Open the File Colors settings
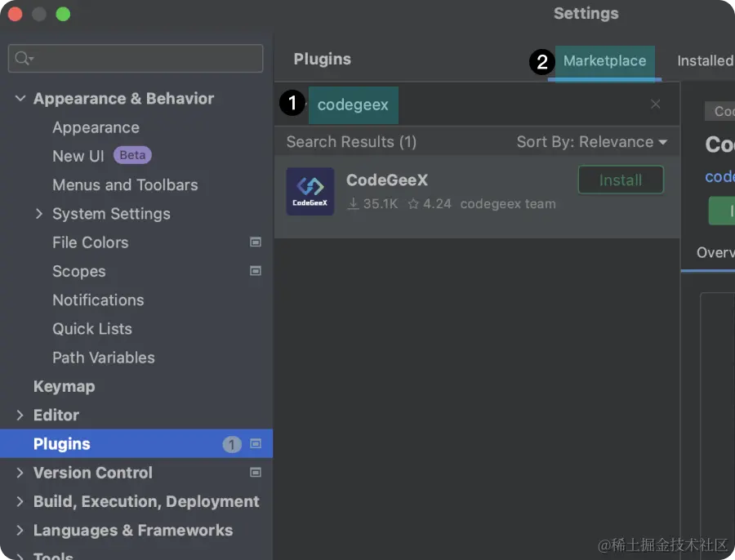 click(x=91, y=242)
